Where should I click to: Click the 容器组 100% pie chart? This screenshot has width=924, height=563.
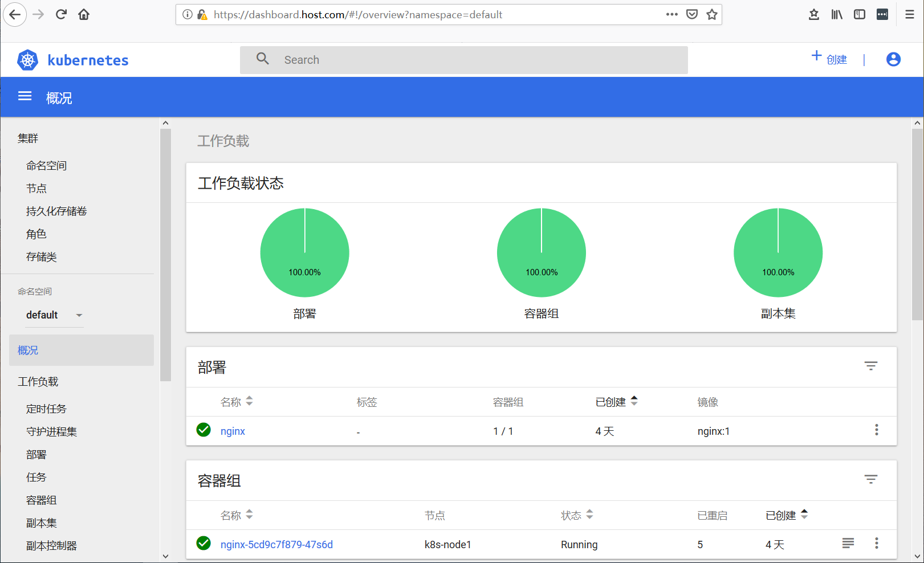point(542,252)
